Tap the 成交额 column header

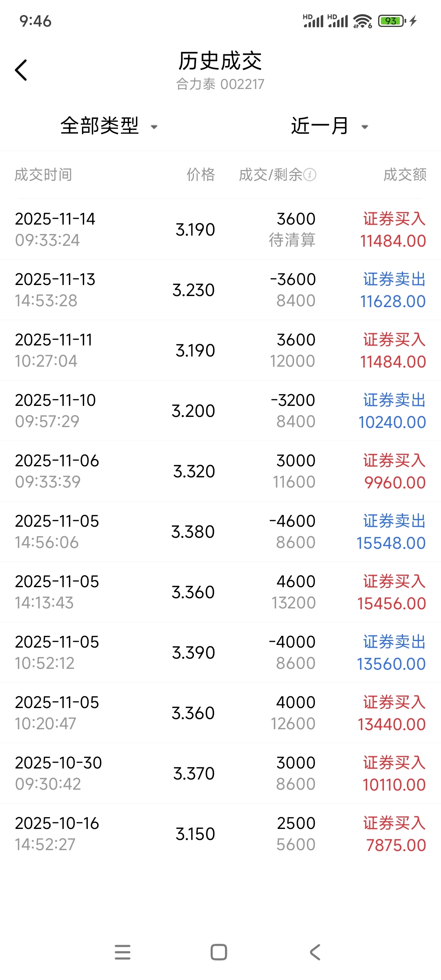tap(405, 175)
